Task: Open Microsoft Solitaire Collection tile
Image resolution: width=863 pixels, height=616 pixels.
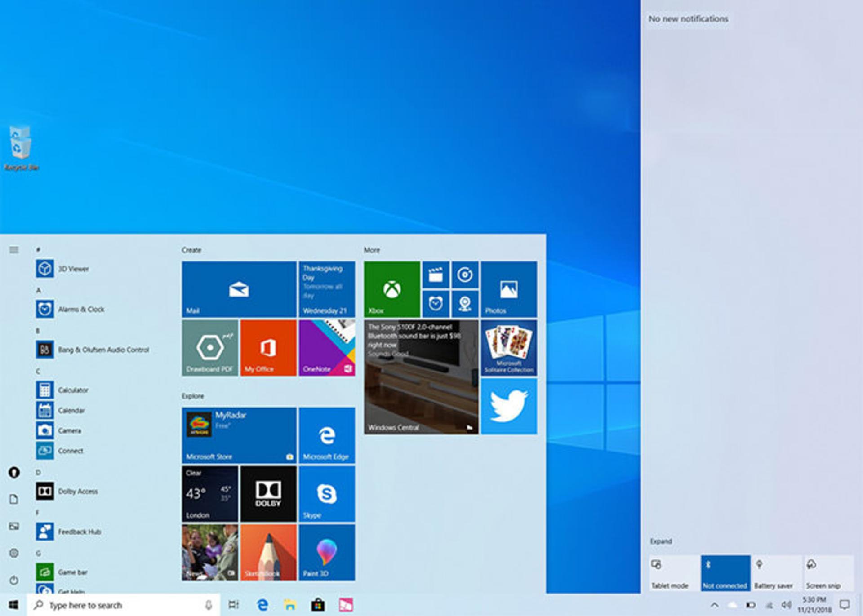Action: (x=509, y=348)
